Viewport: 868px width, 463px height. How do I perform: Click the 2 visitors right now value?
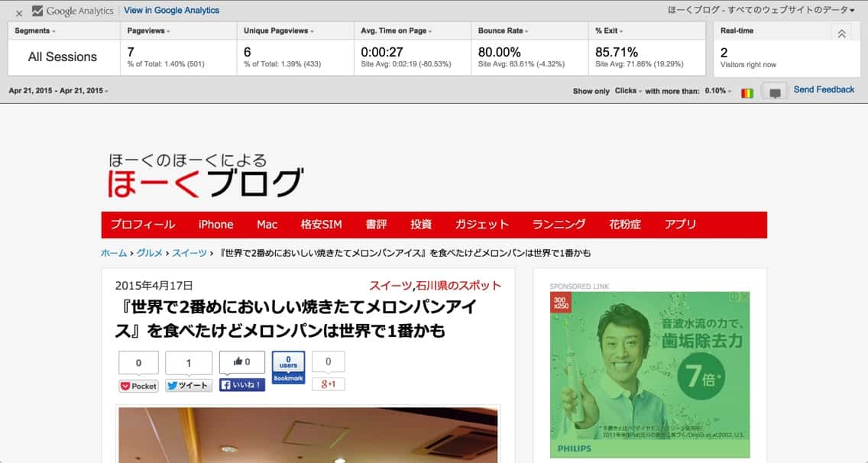(x=724, y=53)
